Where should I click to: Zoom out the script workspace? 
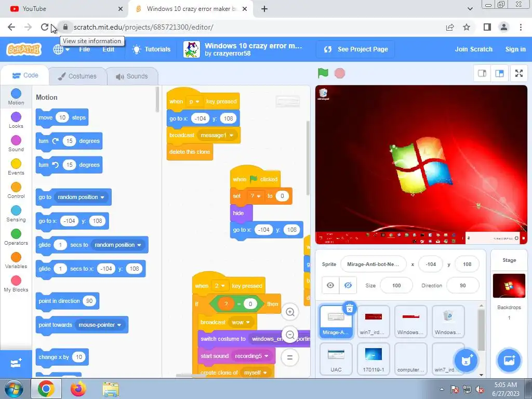click(290, 335)
